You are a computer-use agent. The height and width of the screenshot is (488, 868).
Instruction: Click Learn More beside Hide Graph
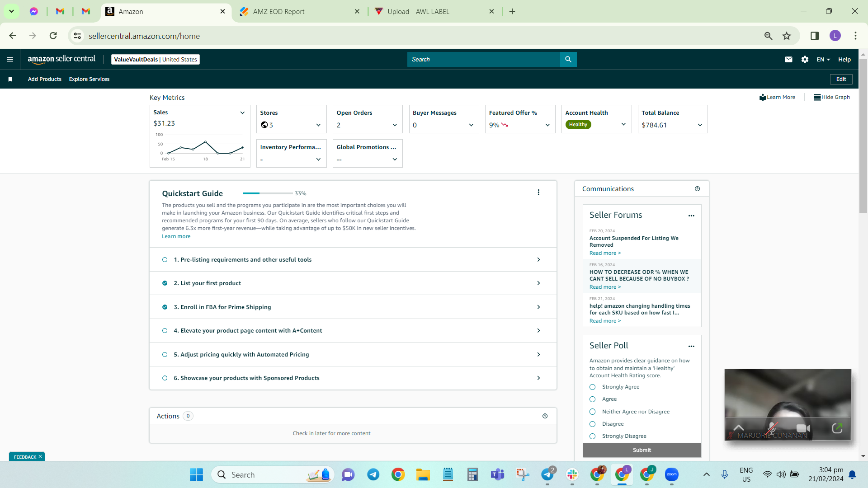(x=777, y=97)
